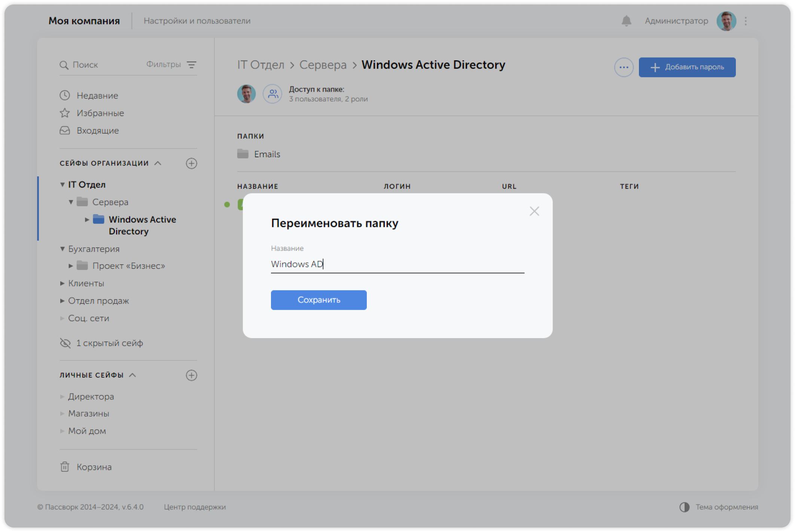Show the 1 скрытый сейф hidden safe

(x=109, y=343)
